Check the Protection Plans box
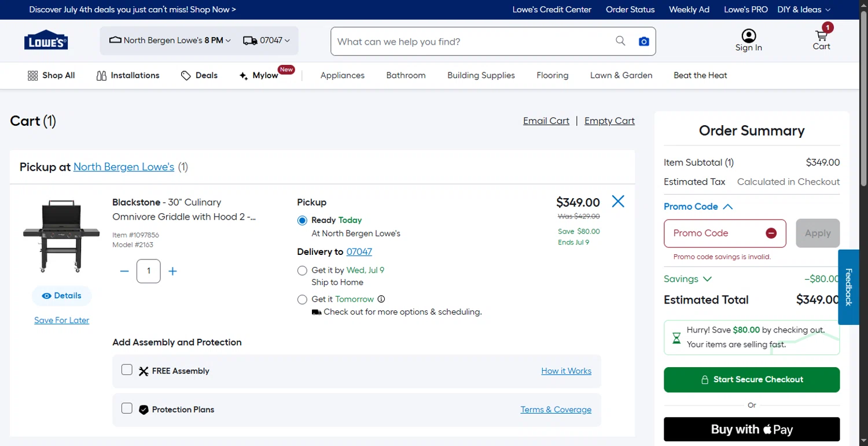Viewport: 868px width, 446px height. click(x=127, y=408)
